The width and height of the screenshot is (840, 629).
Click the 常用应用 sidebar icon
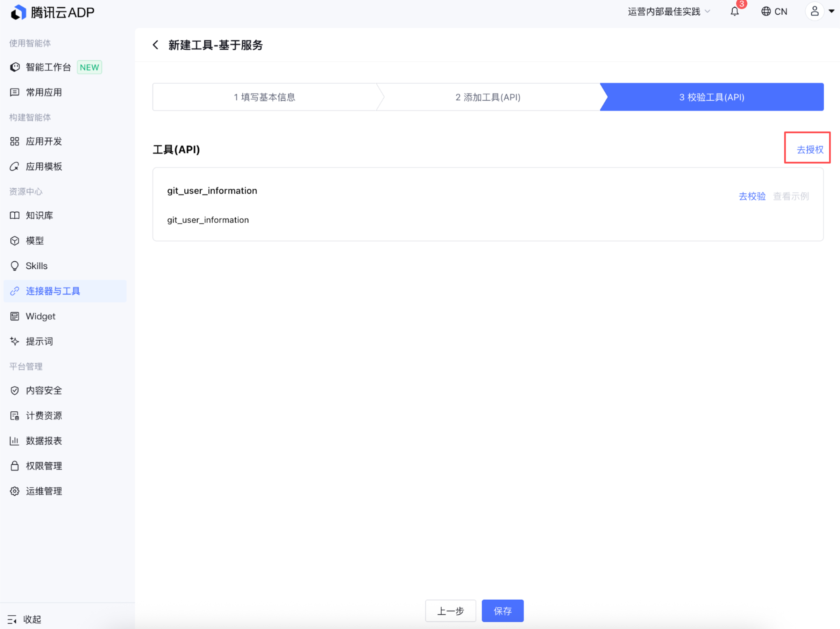point(14,92)
